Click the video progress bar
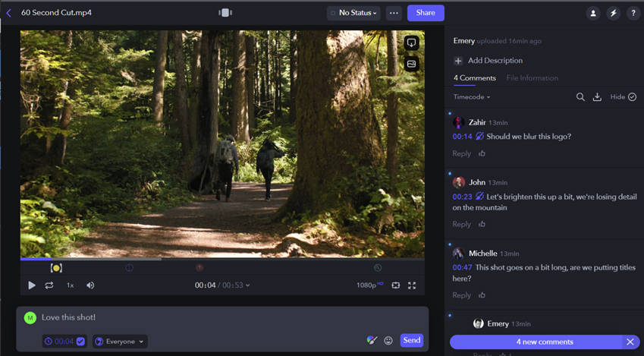Image resolution: width=644 pixels, height=356 pixels. tap(222, 259)
